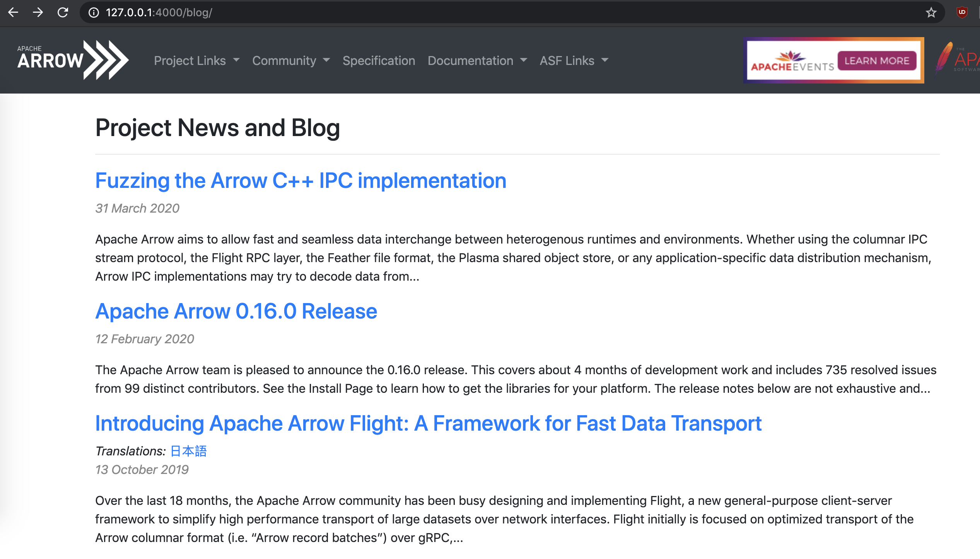The image size is (980, 559).
Task: Expand the Project Links dropdown
Action: (196, 61)
